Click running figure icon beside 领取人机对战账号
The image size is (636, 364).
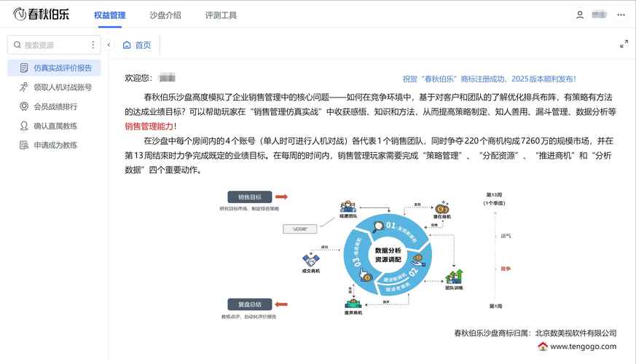click(x=24, y=87)
